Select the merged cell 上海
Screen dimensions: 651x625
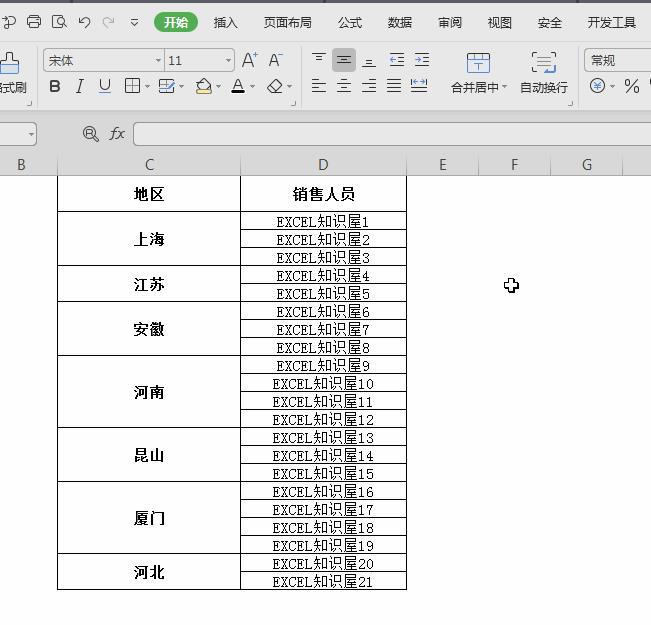coord(149,239)
